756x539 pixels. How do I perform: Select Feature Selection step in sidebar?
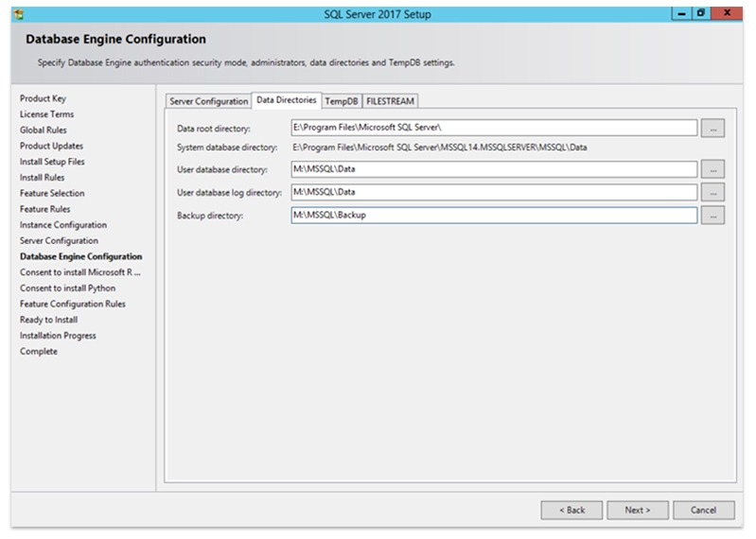pyautogui.click(x=52, y=193)
